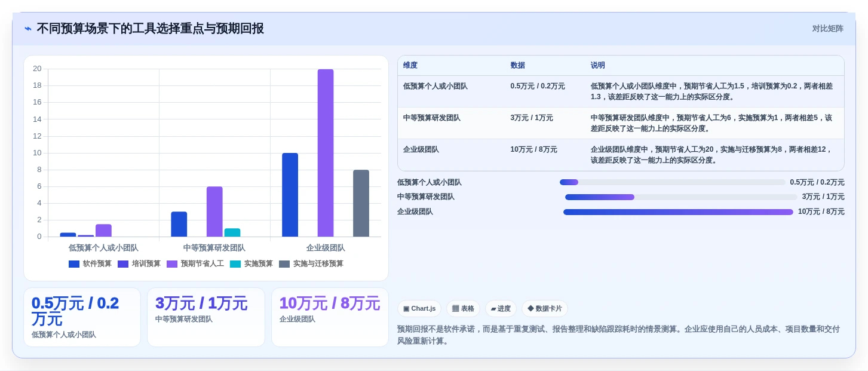Click the teal 实施预算 bar for 中等预算研发团队
868x371 pixels.
232,232
